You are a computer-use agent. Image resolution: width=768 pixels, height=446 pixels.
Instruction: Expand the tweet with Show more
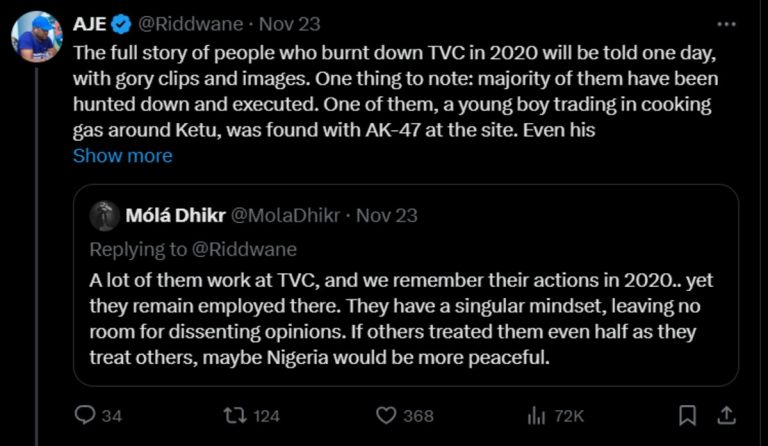(122, 156)
